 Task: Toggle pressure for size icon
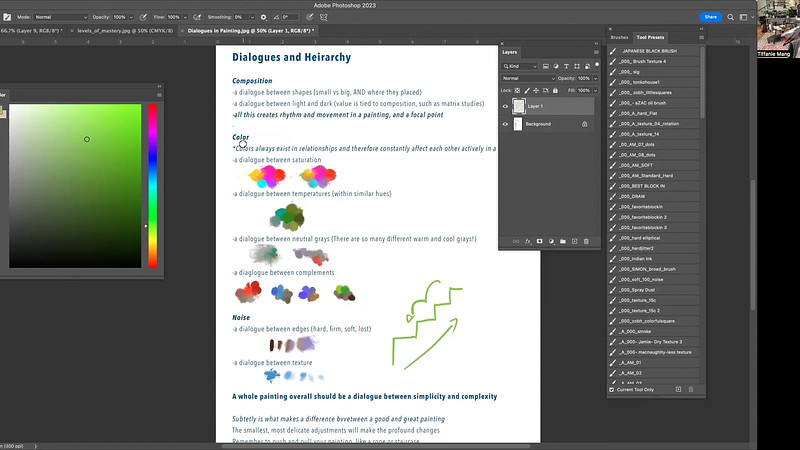(310, 17)
